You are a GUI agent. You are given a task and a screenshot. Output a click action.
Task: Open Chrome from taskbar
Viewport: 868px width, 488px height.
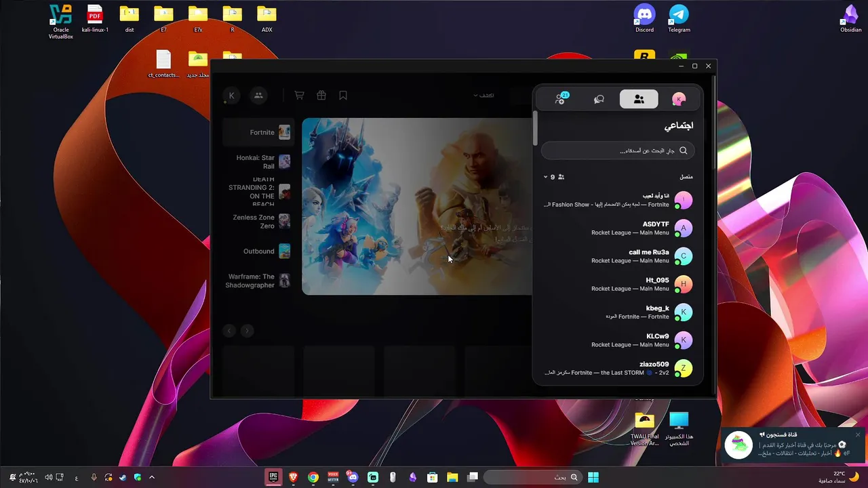313,477
